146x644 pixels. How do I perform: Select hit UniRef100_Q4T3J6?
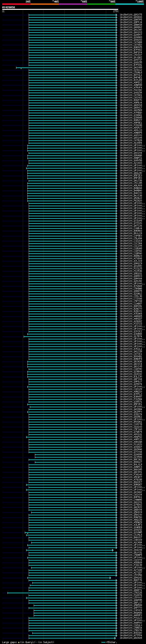click(131, 226)
